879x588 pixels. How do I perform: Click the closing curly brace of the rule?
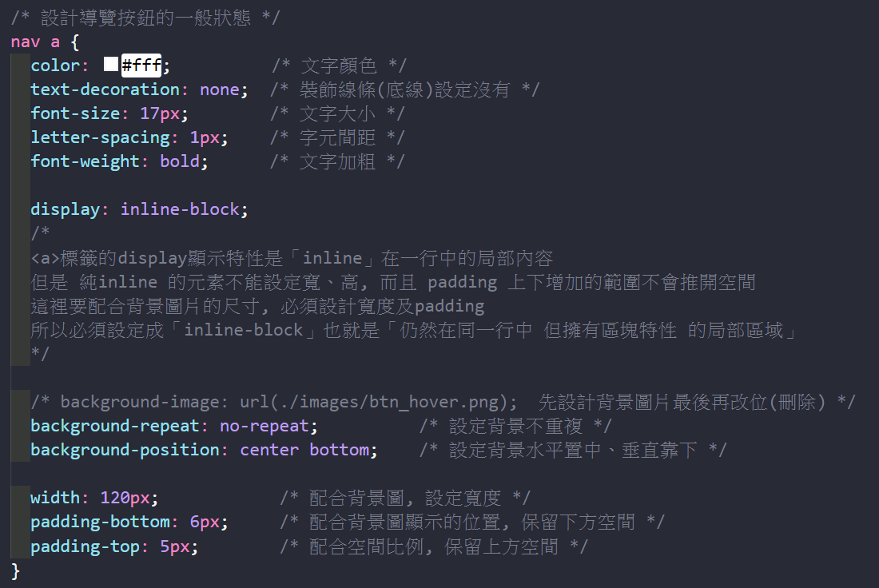click(x=16, y=570)
